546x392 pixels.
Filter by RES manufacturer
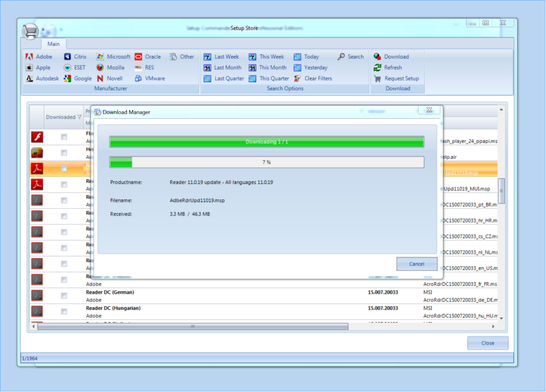144,68
